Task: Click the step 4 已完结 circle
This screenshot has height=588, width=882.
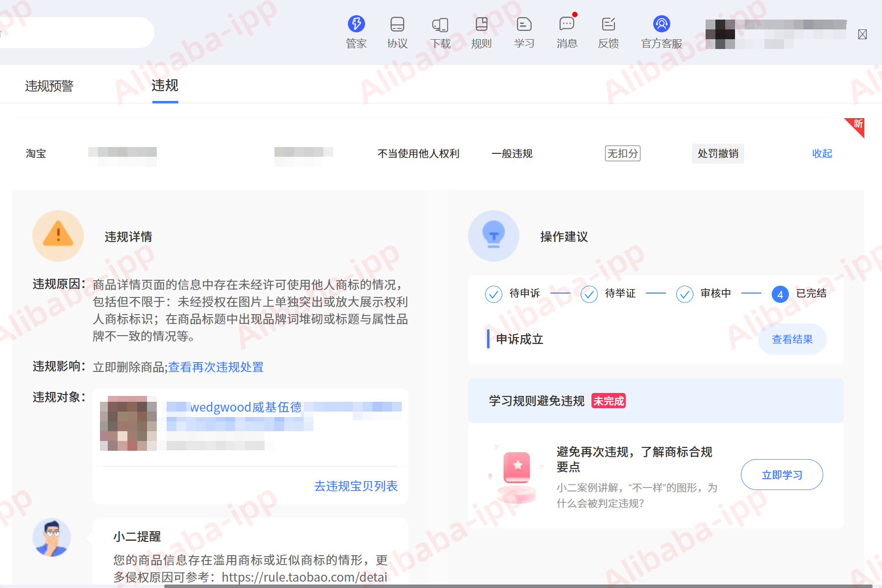Action: coord(780,294)
